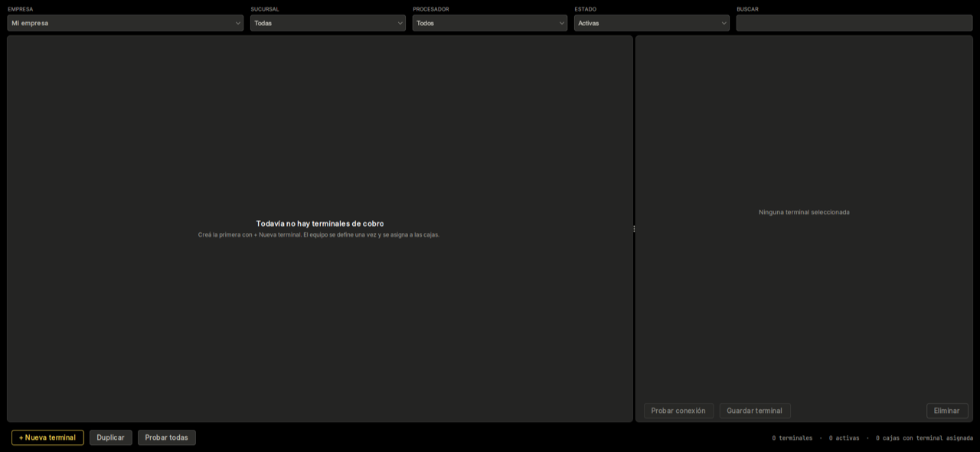Click the Guardar terminal button

point(755,411)
